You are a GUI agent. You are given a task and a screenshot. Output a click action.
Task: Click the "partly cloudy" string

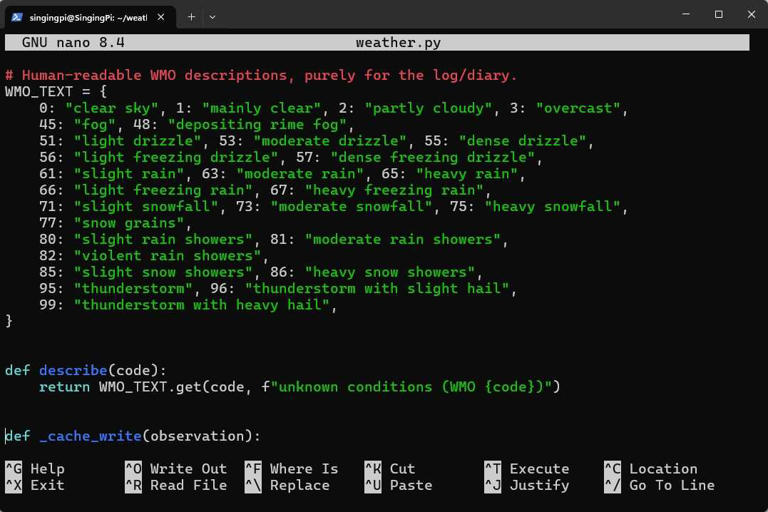click(428, 108)
